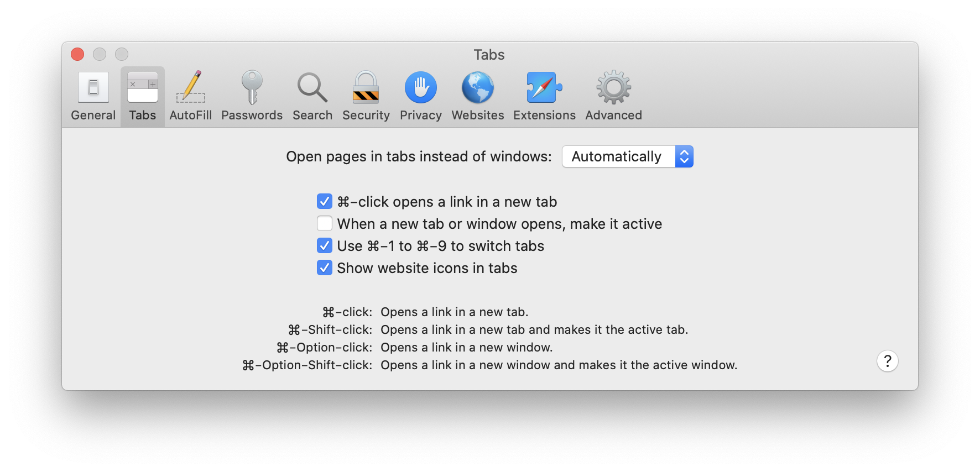Click the blue dropdown arrows beside Automatically
The width and height of the screenshot is (980, 472).
pyautogui.click(x=684, y=156)
